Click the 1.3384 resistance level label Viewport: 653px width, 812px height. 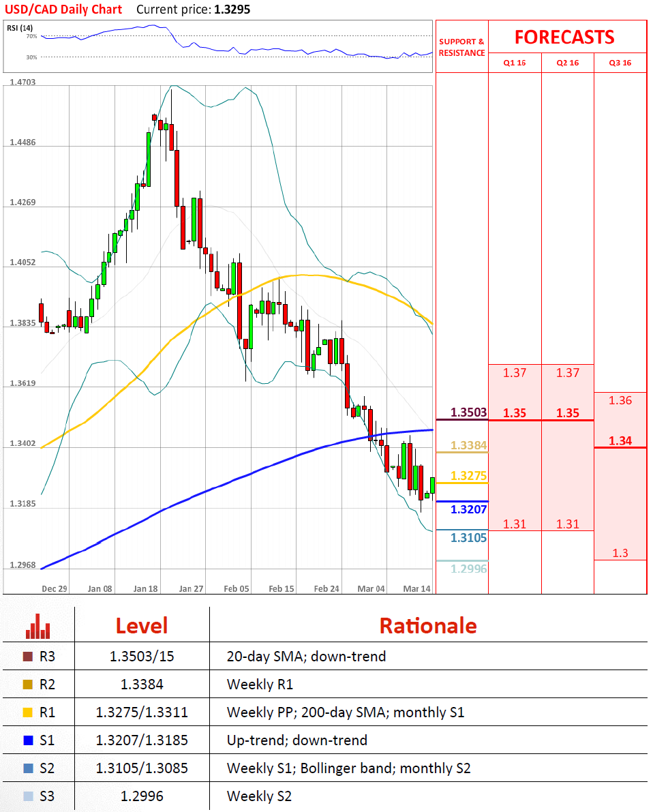tap(469, 445)
